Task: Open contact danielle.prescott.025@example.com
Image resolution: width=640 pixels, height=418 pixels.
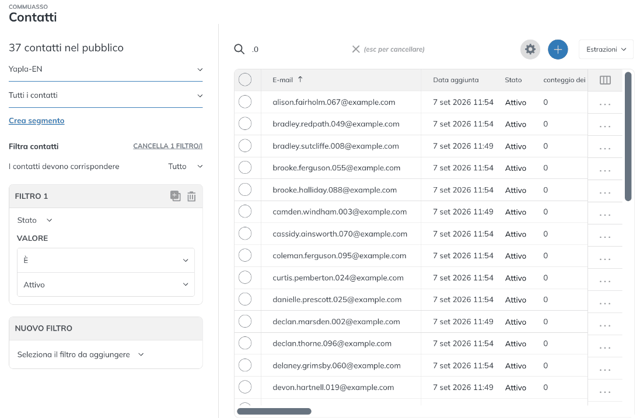Action: click(x=337, y=300)
